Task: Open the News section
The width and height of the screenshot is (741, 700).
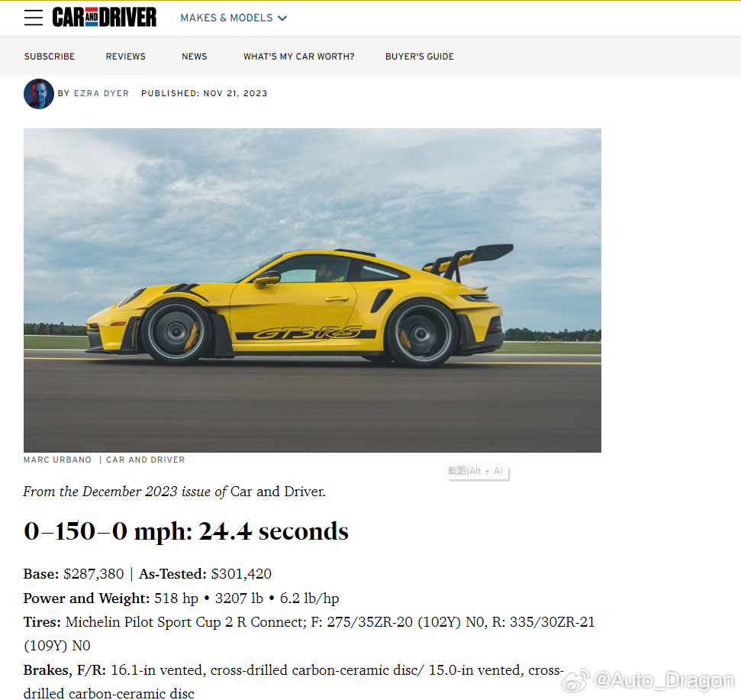Action: coord(195,56)
